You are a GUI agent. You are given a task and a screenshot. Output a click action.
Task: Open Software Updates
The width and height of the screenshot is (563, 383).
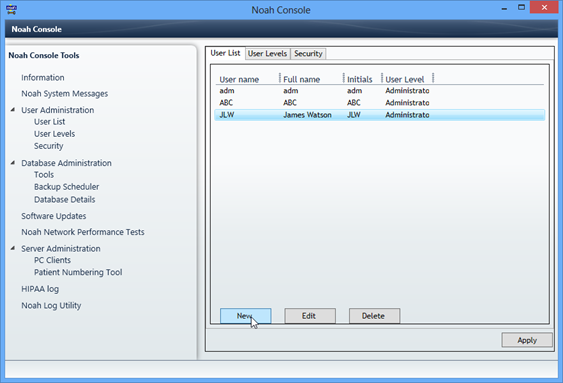coord(53,216)
